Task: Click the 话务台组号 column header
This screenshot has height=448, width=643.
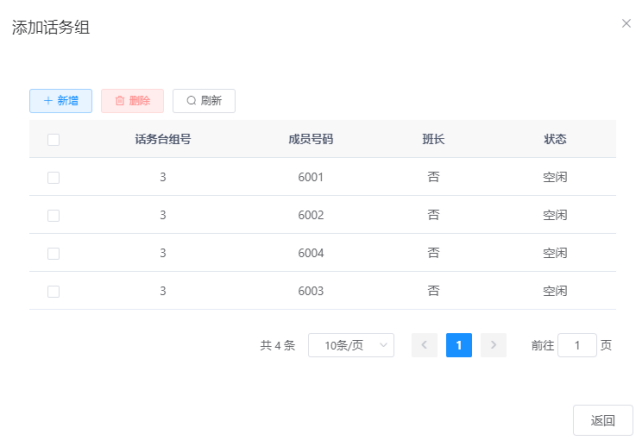Action: coord(163,139)
